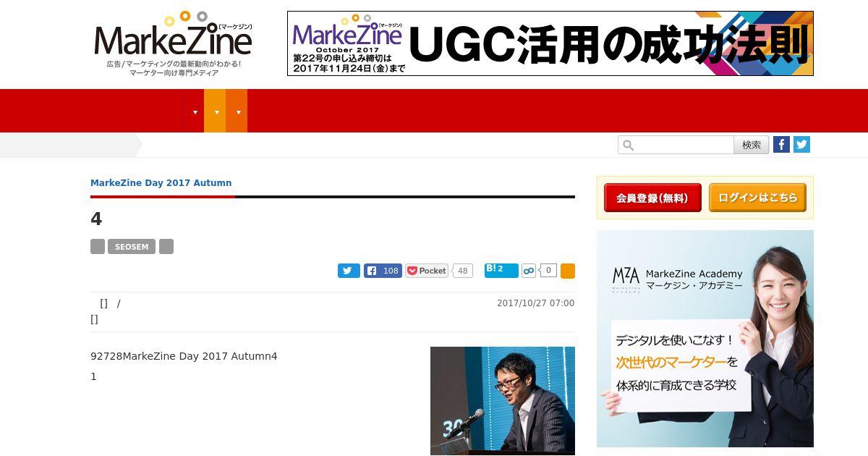Click the MarkeZine logo in the header

(x=173, y=43)
